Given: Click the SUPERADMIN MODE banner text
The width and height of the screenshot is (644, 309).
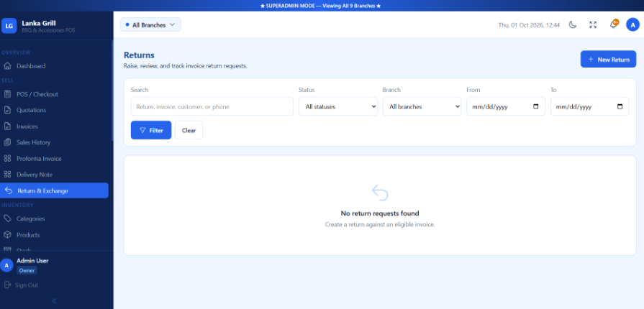Looking at the screenshot, I should click(x=321, y=6).
